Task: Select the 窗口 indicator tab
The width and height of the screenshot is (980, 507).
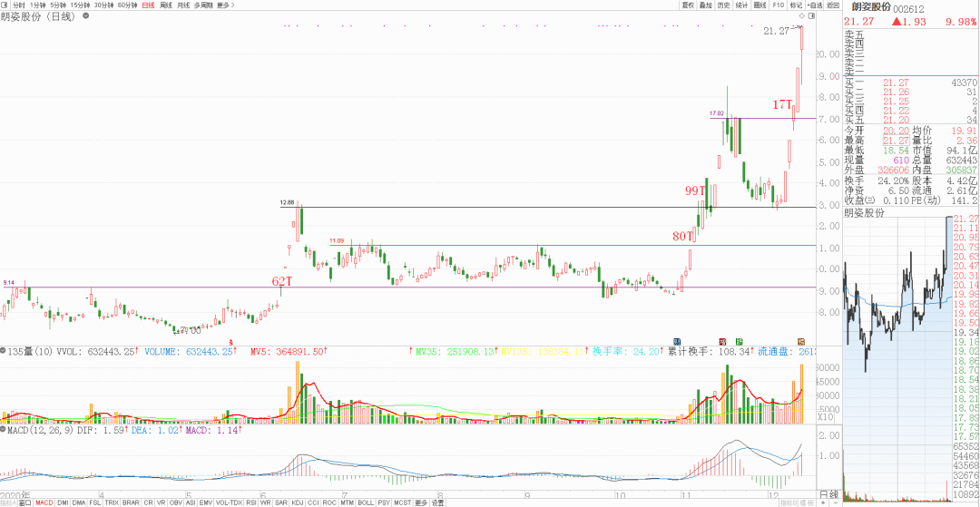Action: click(x=25, y=502)
